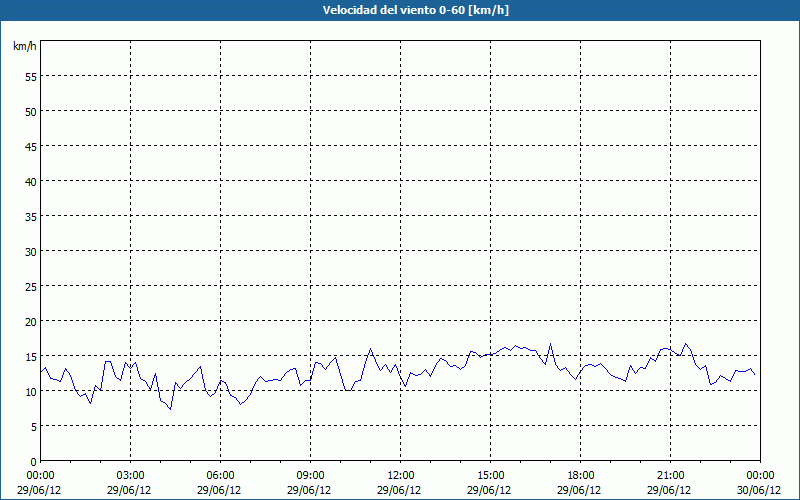Click the '20' y-axis label
This screenshot has width=800, height=500.
click(x=31, y=322)
